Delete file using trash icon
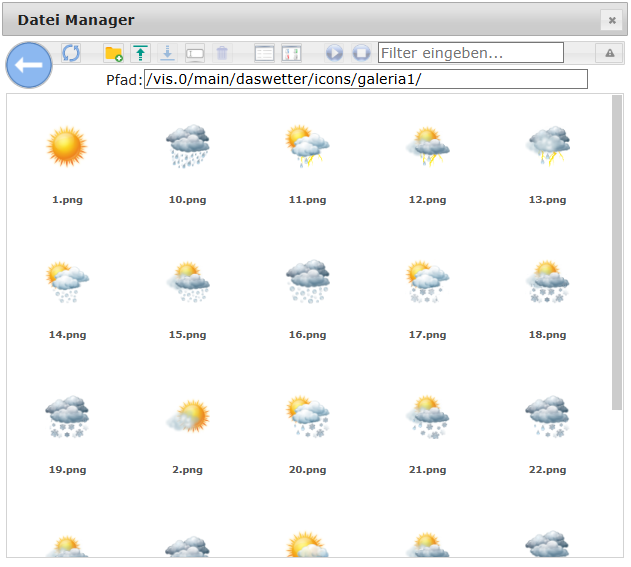 (x=222, y=53)
